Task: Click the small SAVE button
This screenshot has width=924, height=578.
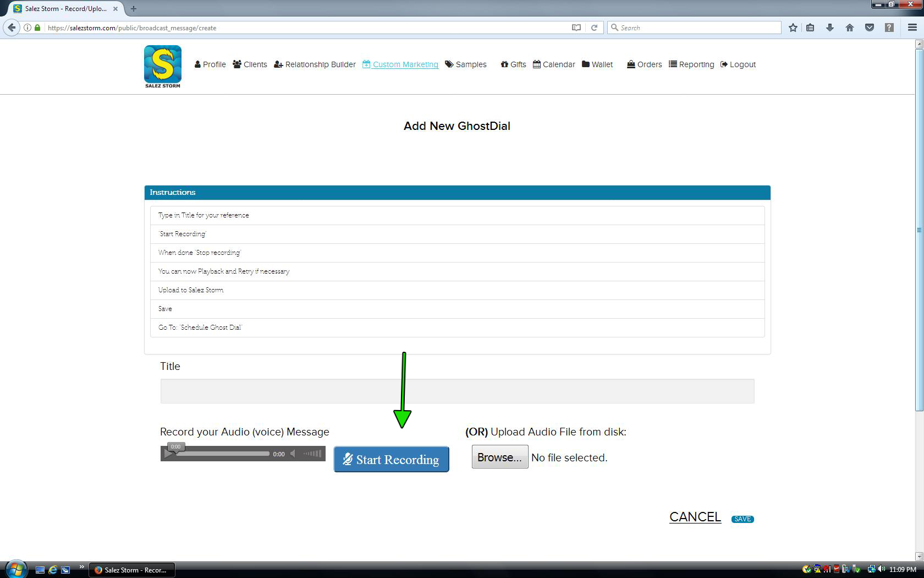Action: tap(742, 519)
